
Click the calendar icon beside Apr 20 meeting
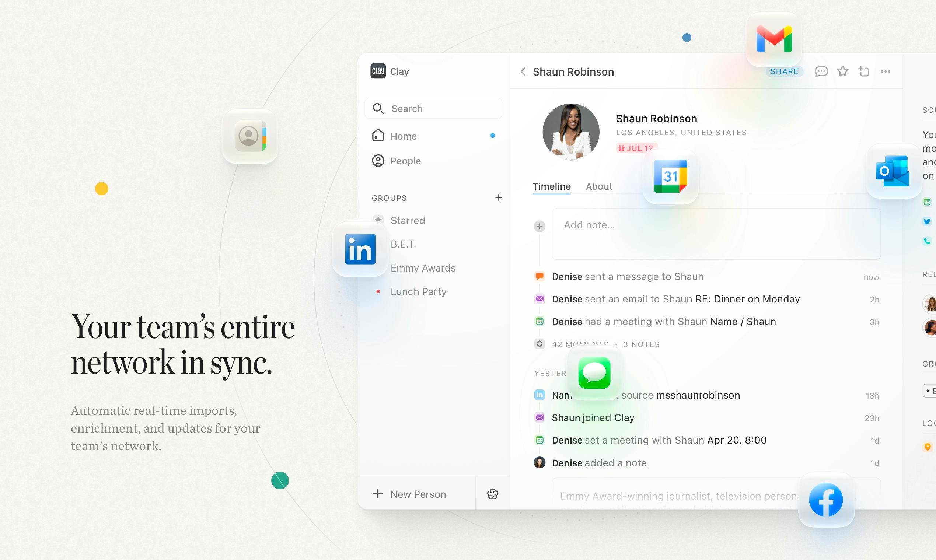click(539, 440)
